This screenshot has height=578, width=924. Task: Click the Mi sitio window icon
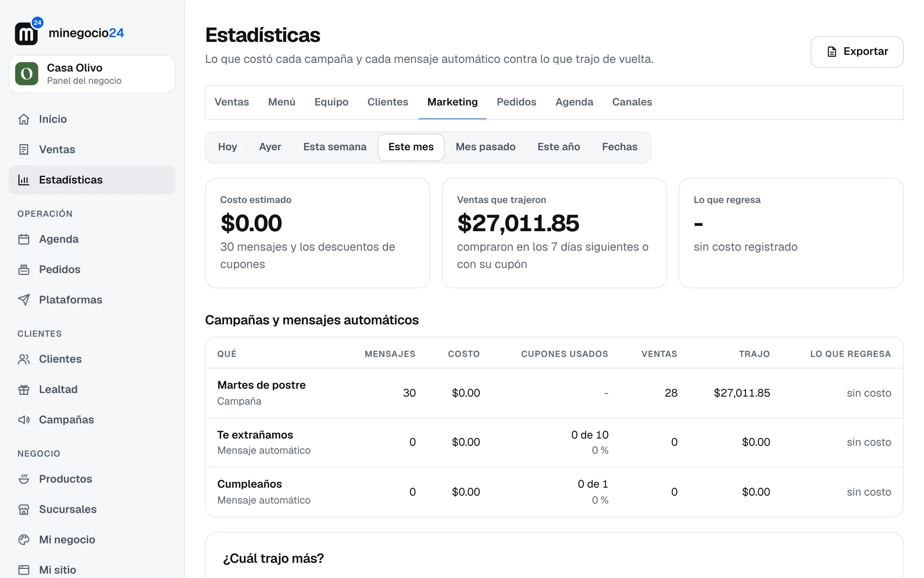point(24,570)
